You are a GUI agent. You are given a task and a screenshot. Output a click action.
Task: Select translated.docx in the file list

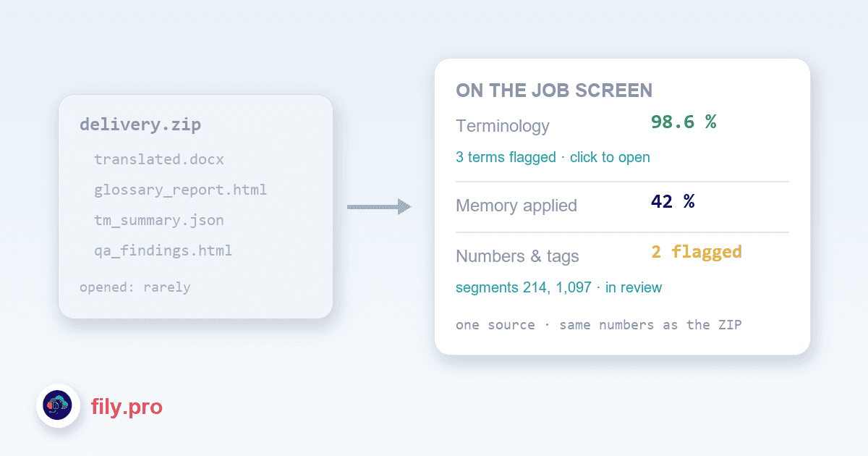[159, 159]
